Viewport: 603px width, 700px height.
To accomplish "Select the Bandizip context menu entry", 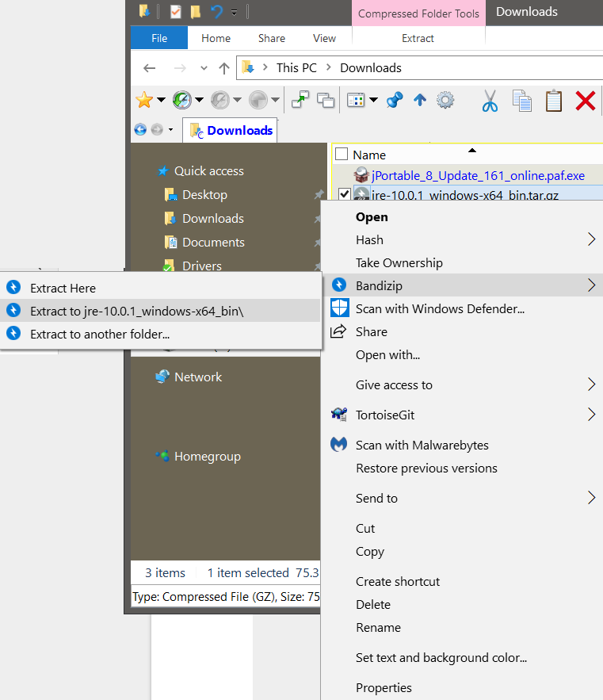I will [462, 285].
